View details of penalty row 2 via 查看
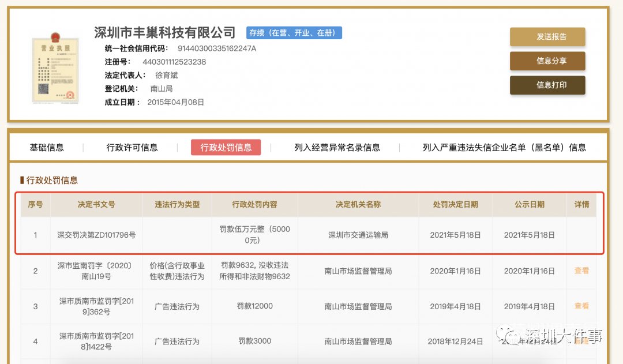 (581, 271)
